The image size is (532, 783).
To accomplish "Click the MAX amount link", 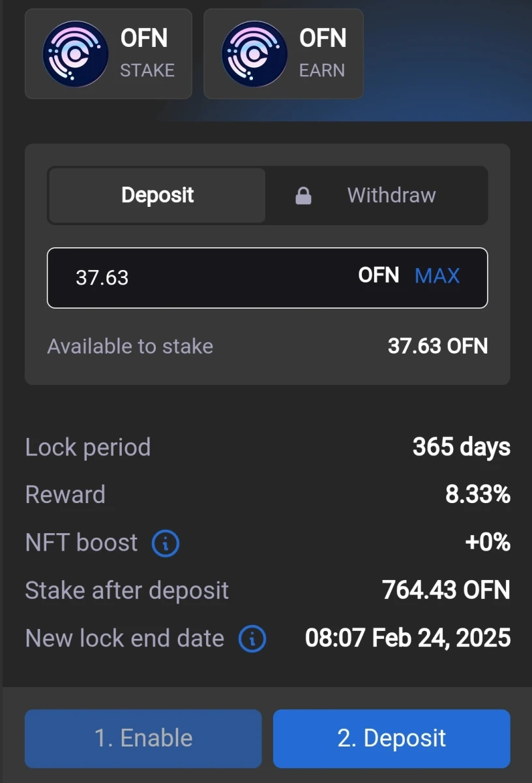I will (437, 275).
